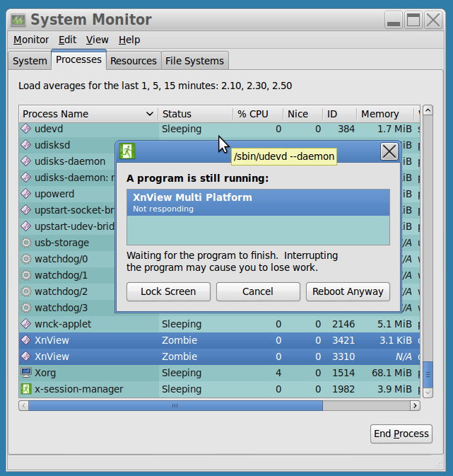The image size is (453, 476).
Task: Click the Reboot Anyway button
Action: click(x=348, y=291)
